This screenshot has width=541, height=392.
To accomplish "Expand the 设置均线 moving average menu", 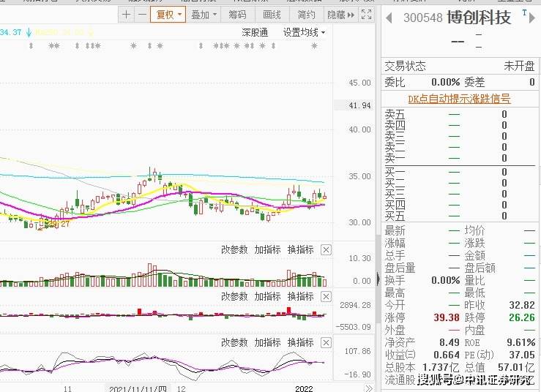I will [304, 33].
